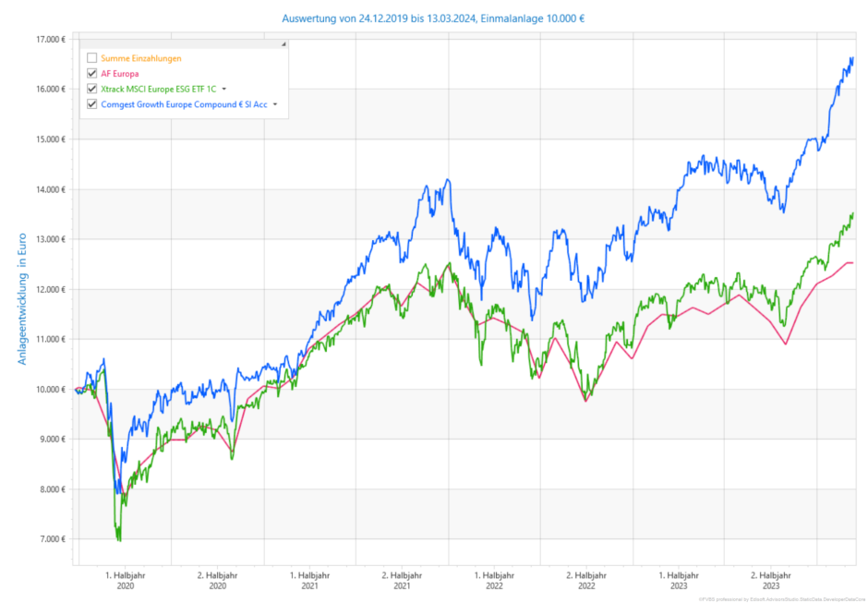Expand dropdown arrow next to Comgest Growth Europe
The width and height of the screenshot is (868, 603).
(274, 105)
